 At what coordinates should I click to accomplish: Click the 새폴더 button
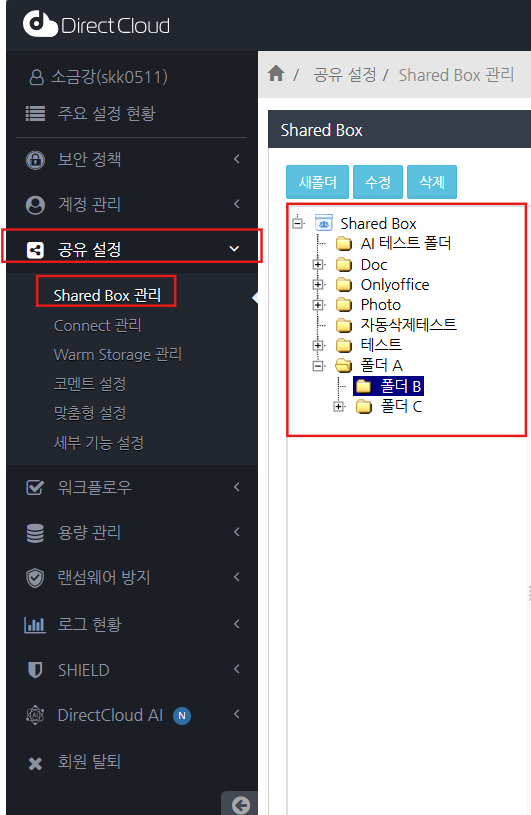pyautogui.click(x=317, y=182)
